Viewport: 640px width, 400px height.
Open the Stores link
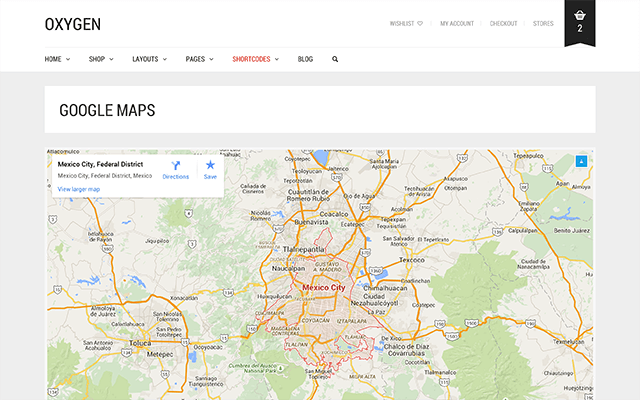[x=543, y=24]
